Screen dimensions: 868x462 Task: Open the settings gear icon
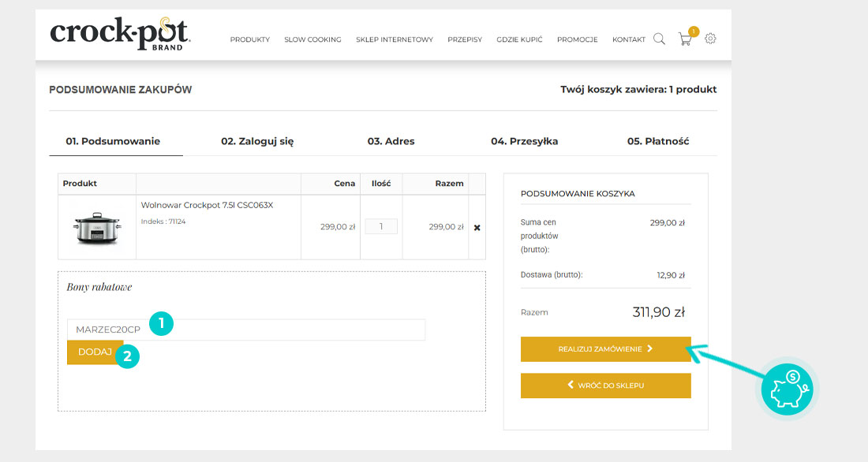pyautogui.click(x=710, y=39)
